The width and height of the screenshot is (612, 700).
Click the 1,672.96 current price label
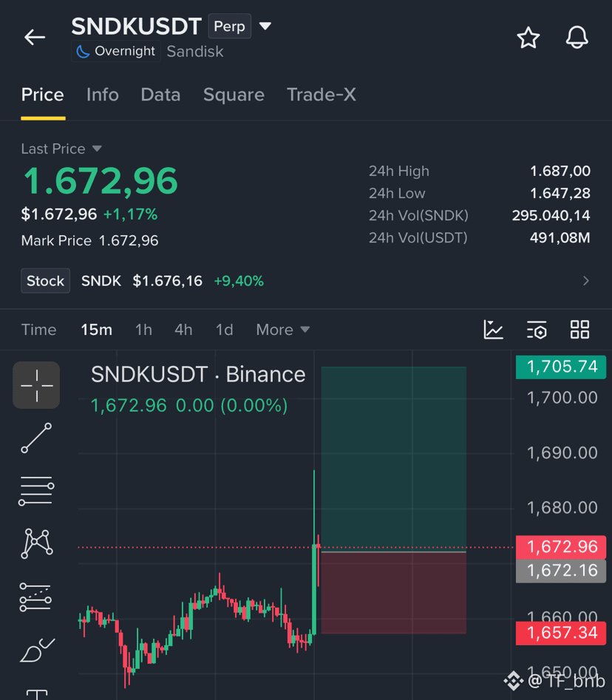(x=561, y=547)
